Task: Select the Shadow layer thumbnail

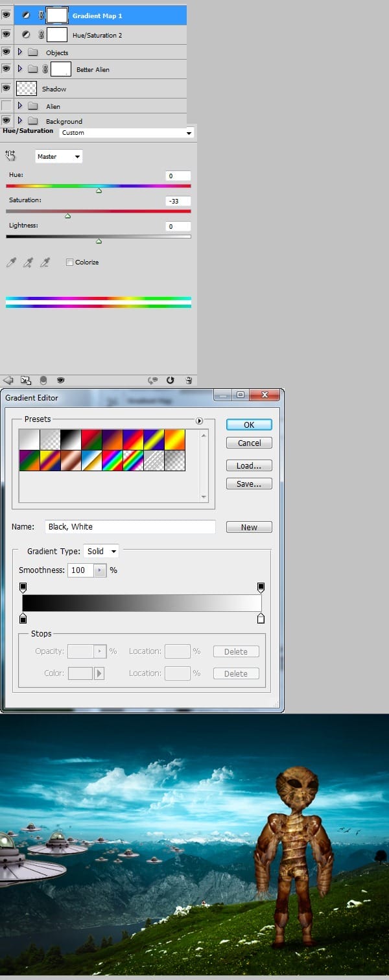Action: [26, 88]
